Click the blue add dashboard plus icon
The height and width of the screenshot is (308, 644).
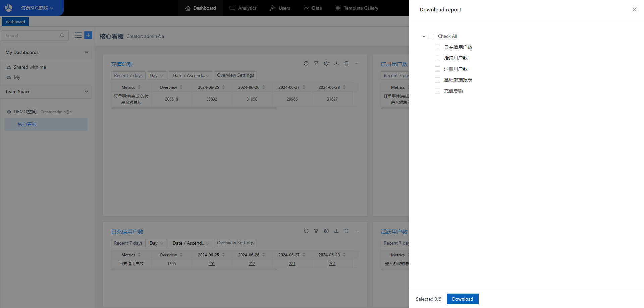point(88,35)
